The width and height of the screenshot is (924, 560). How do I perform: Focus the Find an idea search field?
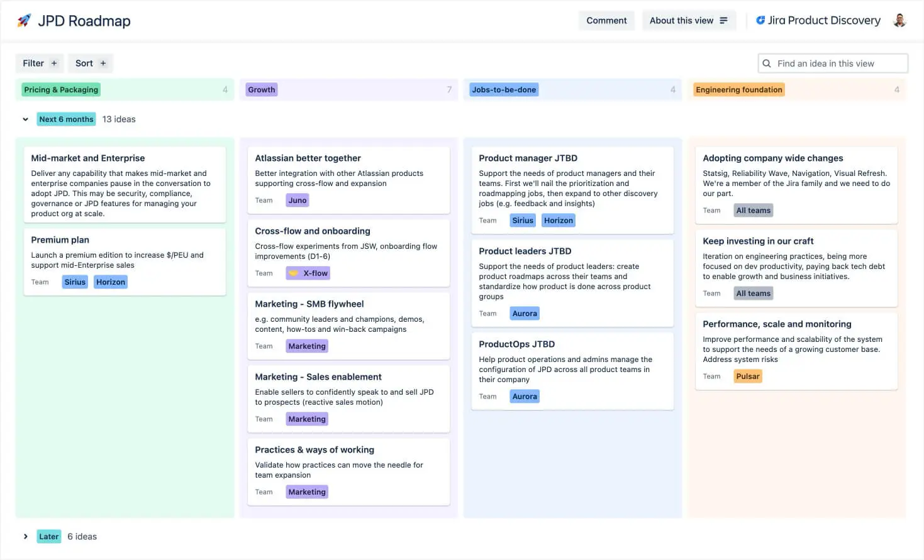point(833,63)
